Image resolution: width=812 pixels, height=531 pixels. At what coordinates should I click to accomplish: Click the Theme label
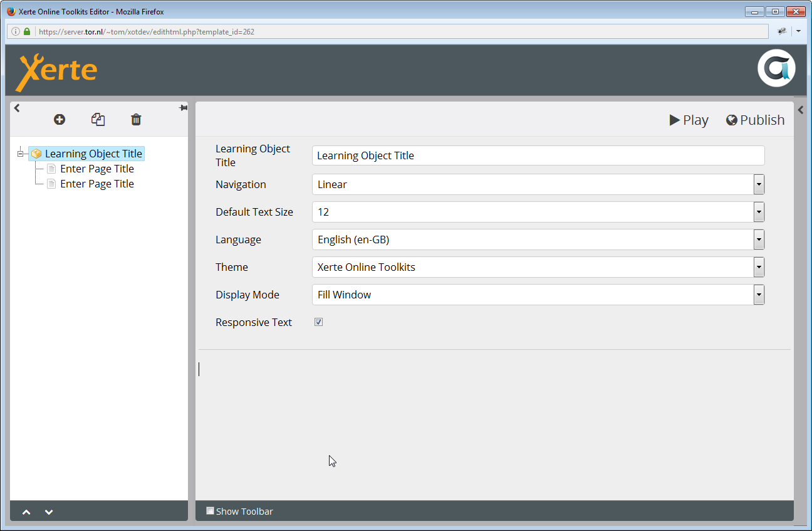(232, 267)
